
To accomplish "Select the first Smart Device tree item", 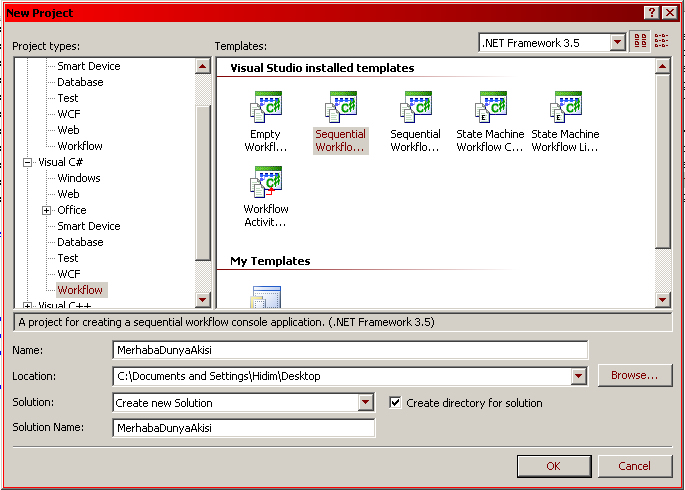I will pyautogui.click(x=89, y=66).
